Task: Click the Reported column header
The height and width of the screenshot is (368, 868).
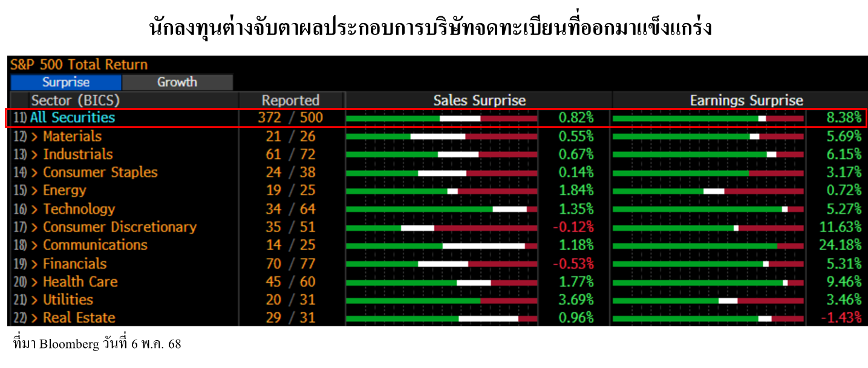Action: (290, 100)
